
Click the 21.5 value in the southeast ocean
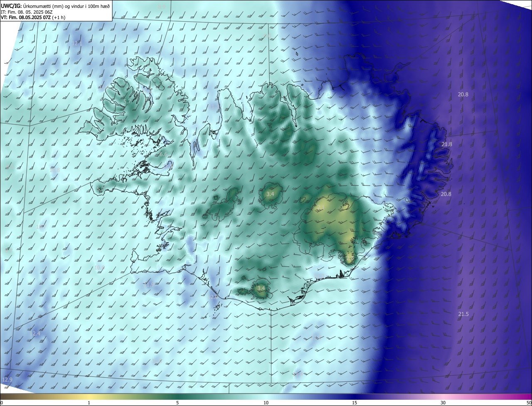click(463, 314)
